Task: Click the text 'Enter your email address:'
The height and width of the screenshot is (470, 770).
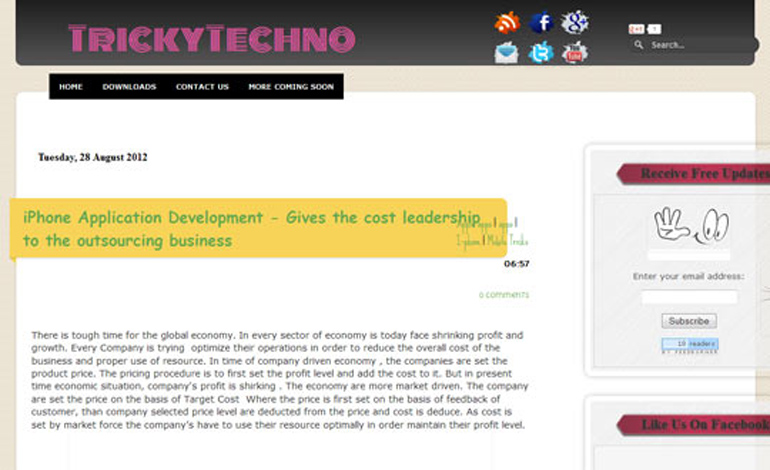Action: pos(688,276)
